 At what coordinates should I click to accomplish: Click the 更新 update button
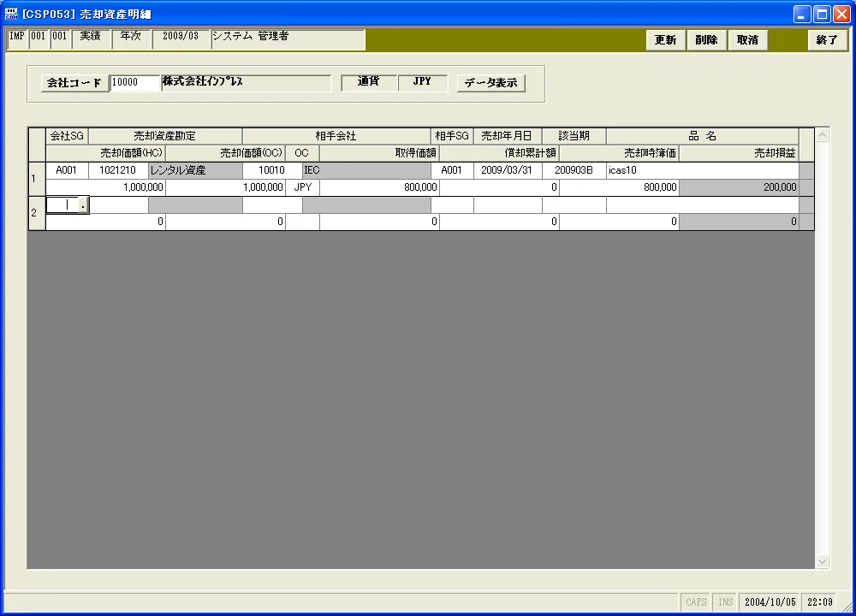pos(665,40)
